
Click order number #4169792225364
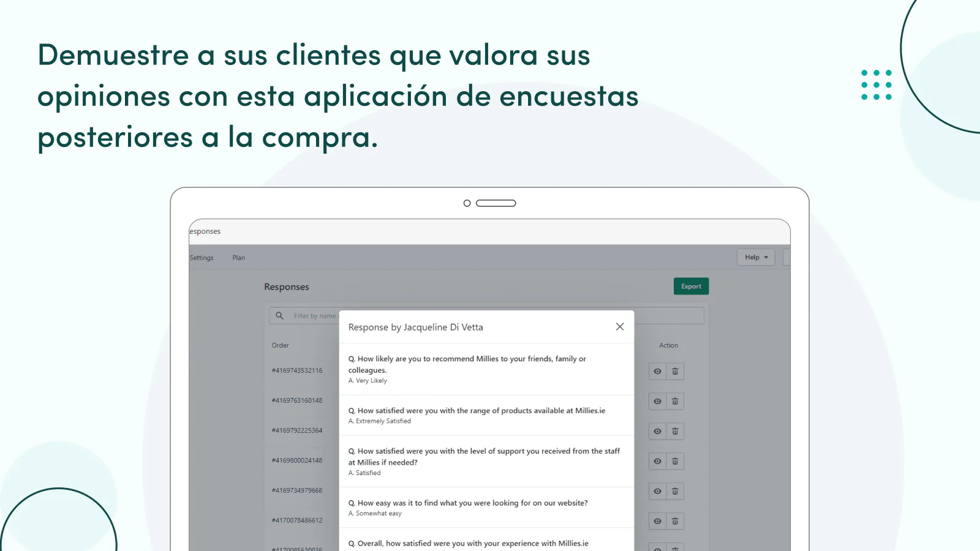(x=296, y=430)
